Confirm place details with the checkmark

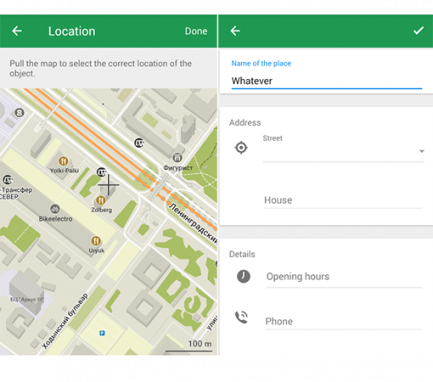(x=418, y=31)
